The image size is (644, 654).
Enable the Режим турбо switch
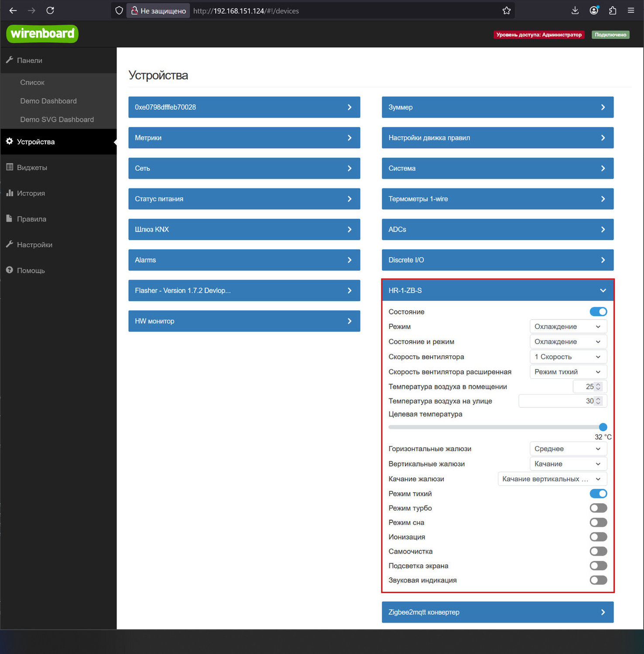click(598, 508)
